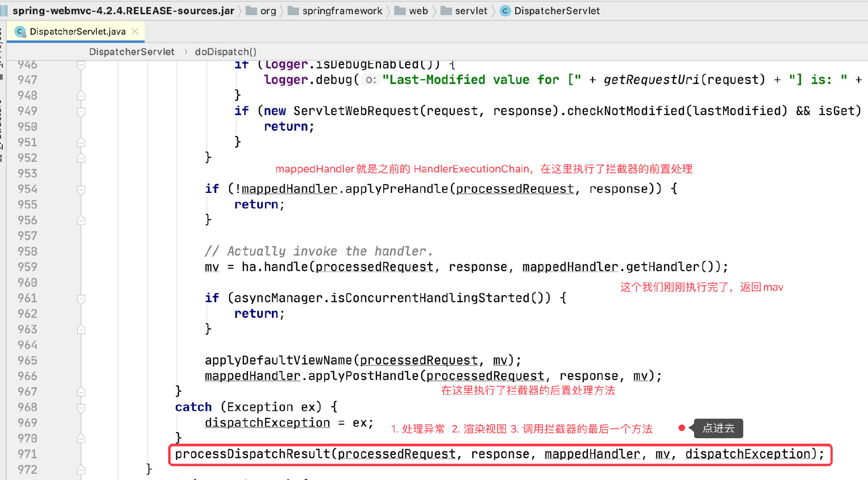Viewport: 868px width, 480px height.
Task: Open the org folder breadcrumb
Action: (x=268, y=11)
